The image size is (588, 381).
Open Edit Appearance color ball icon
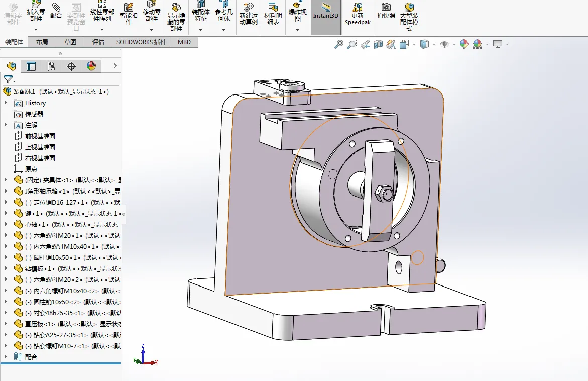464,44
